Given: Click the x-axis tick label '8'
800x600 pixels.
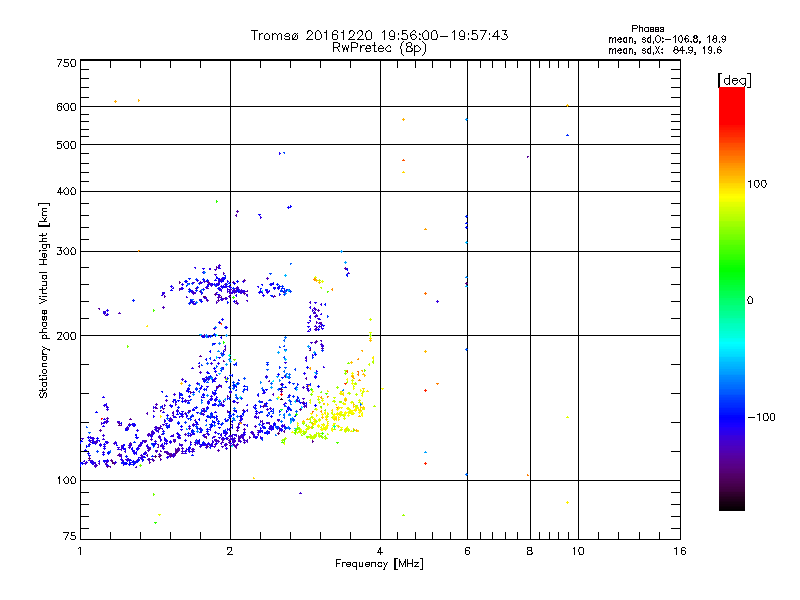Looking at the screenshot, I should coord(530,551).
